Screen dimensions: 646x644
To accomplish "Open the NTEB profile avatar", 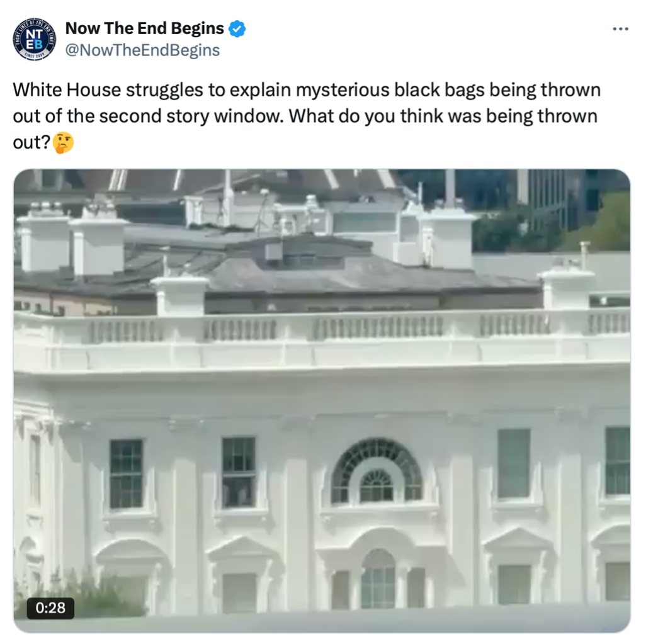I will pos(34,39).
